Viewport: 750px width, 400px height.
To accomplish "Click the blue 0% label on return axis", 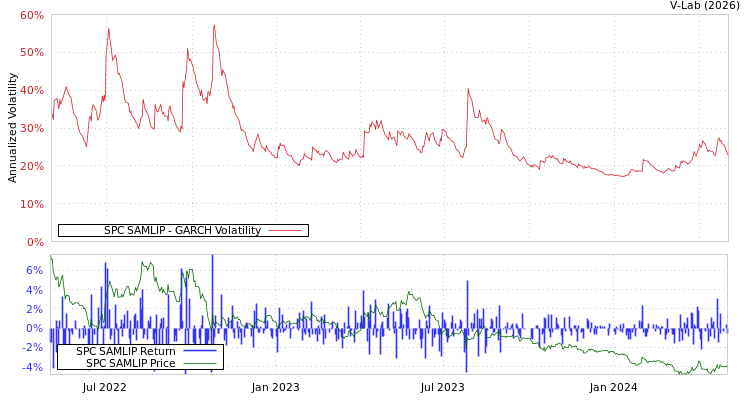I will 34,328.
